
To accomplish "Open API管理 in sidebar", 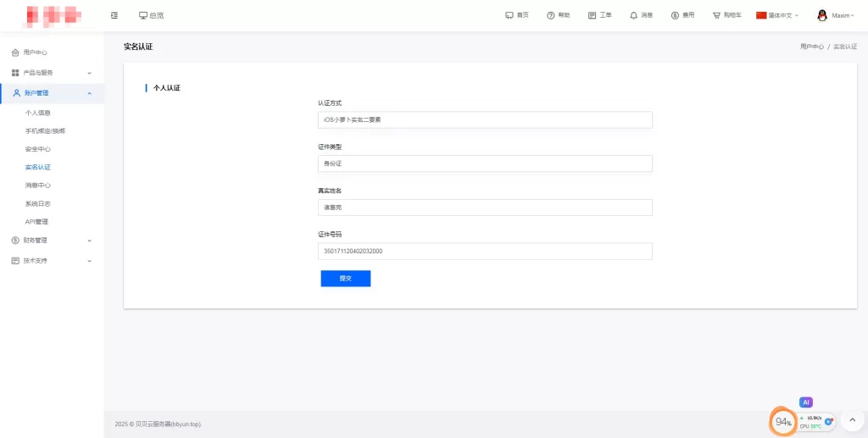I will (36, 222).
